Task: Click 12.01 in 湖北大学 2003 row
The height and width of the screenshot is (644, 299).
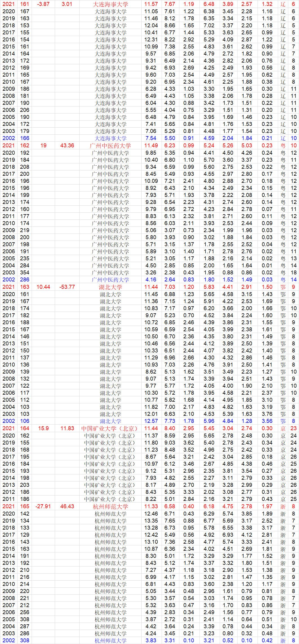Action: [x=151, y=414]
